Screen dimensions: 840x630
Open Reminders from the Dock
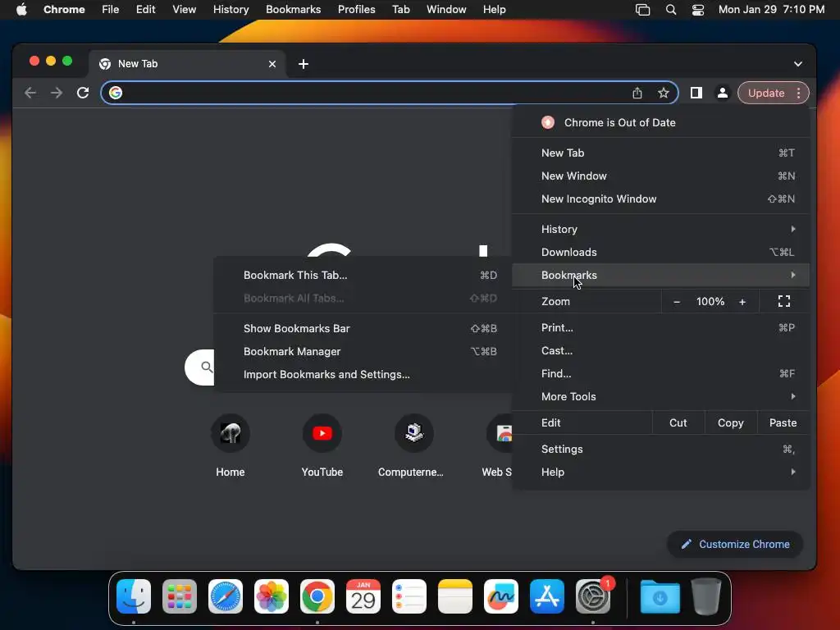point(409,596)
